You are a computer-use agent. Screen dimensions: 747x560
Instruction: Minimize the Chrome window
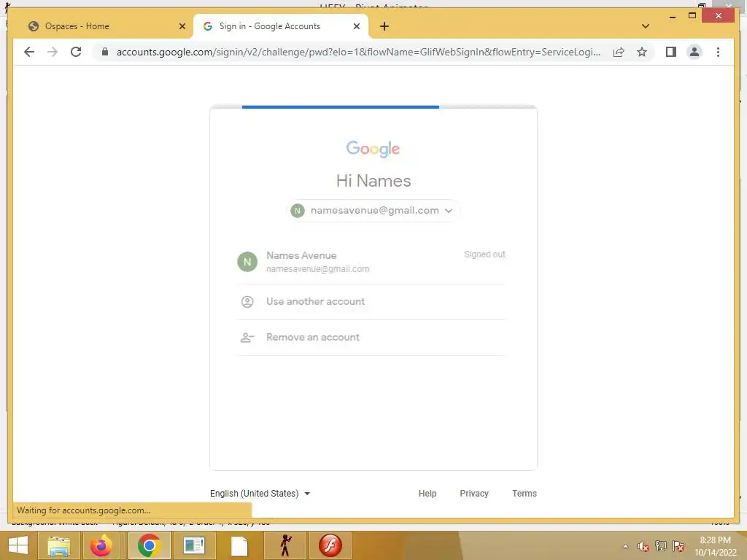coord(672,16)
